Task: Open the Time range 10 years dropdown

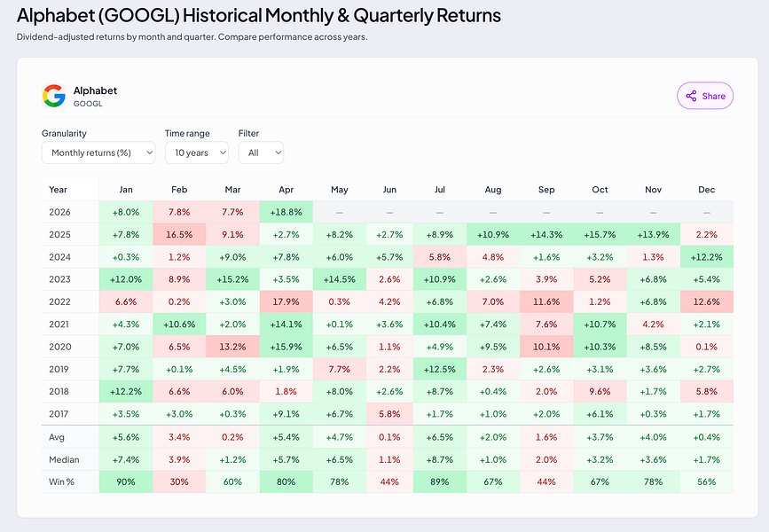Action: [x=197, y=153]
